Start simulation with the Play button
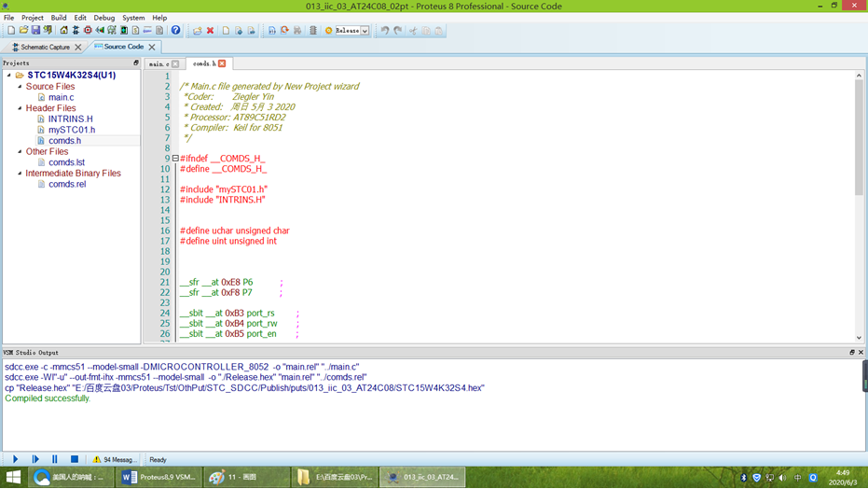 (x=16, y=459)
